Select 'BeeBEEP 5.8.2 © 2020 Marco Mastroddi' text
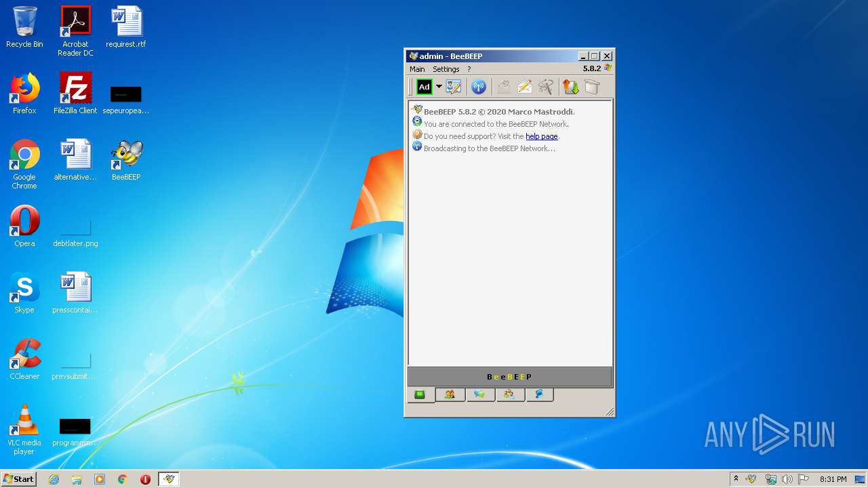868x488 pixels. [x=498, y=112]
